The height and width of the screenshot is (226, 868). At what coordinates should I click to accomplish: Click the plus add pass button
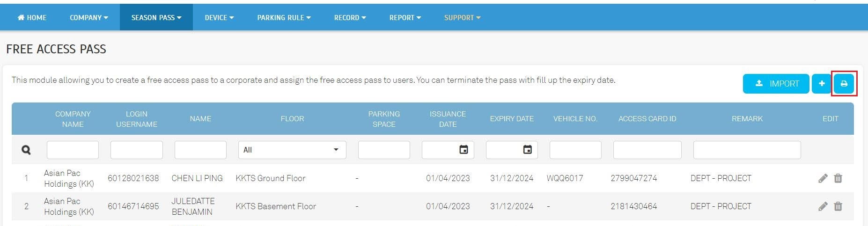821,84
